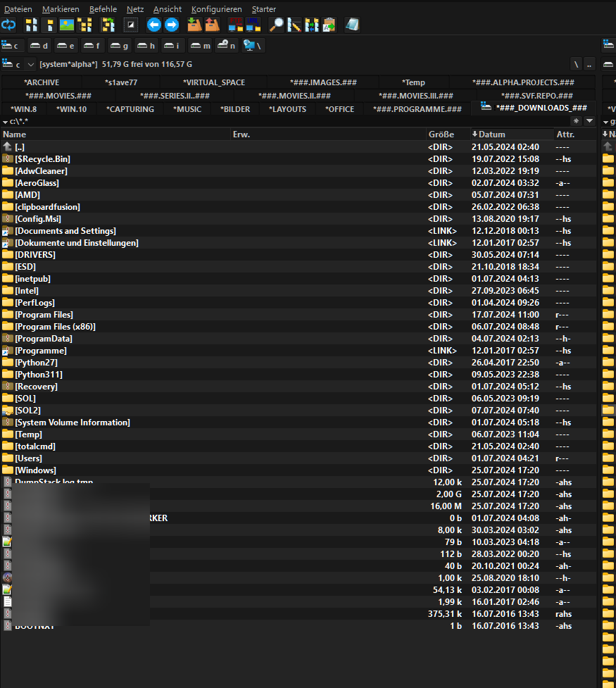The width and height of the screenshot is (616, 688).
Task: Go to root directory backslash button
Action: 576,65
